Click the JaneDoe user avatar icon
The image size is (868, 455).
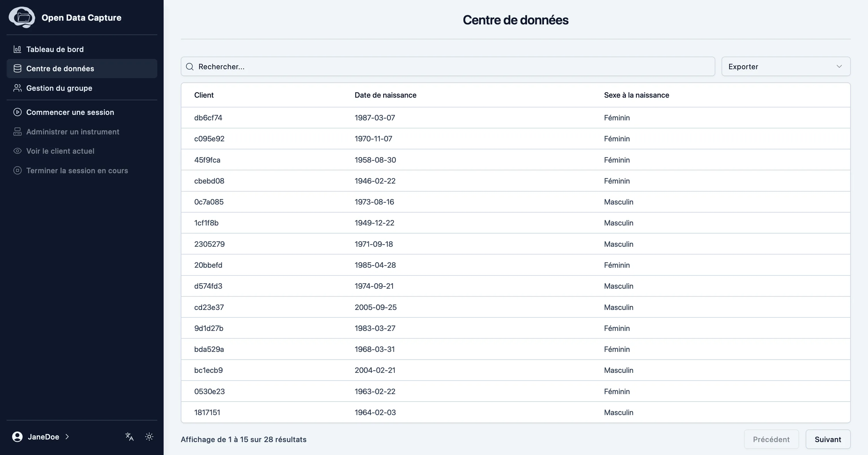17,436
